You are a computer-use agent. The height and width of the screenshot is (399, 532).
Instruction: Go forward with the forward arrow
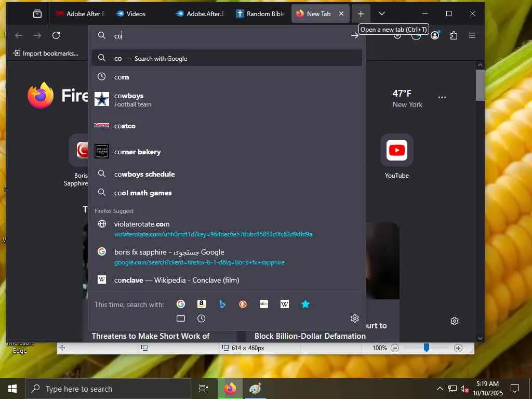click(x=37, y=35)
